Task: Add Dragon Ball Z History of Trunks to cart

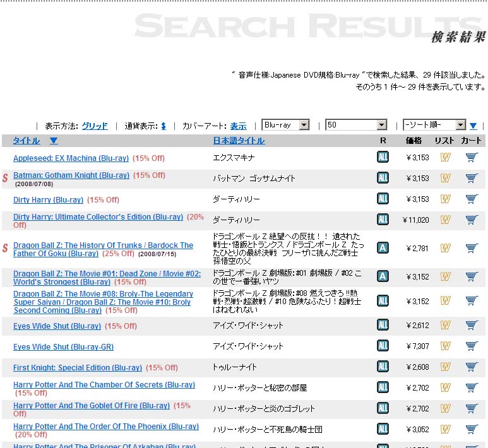Action: pyautogui.click(x=472, y=248)
